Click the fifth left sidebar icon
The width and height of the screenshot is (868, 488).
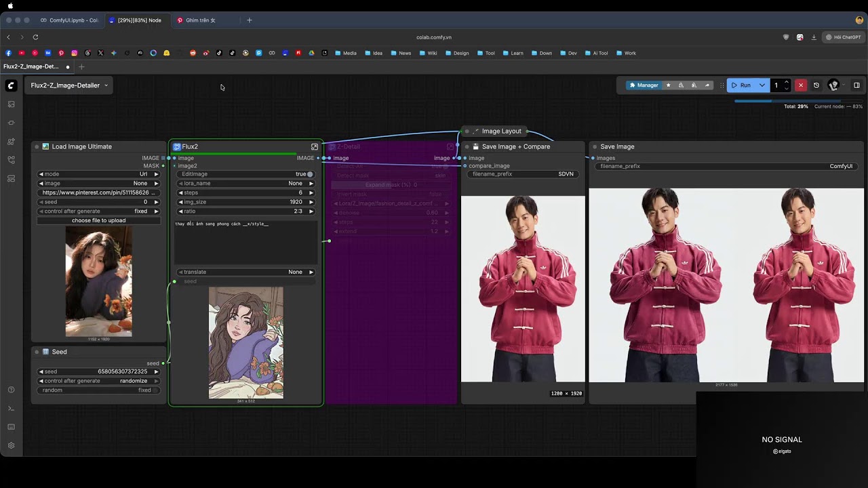11,178
